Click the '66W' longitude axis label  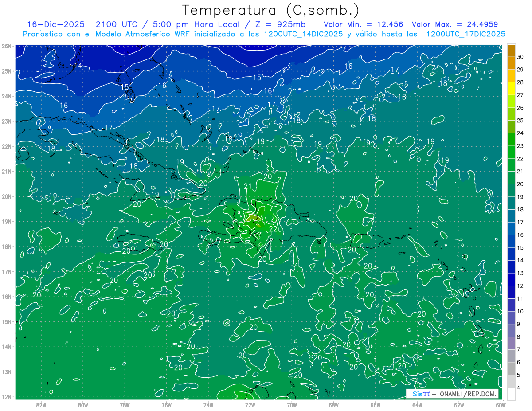[376, 405]
